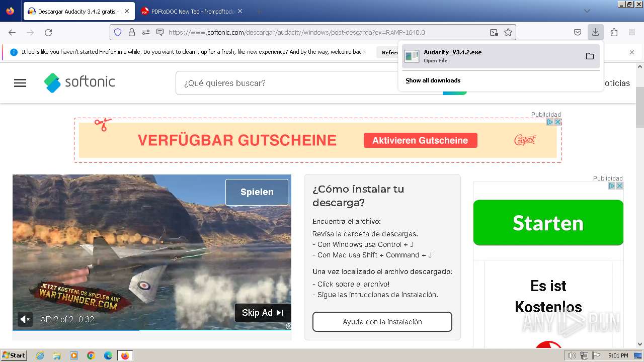Click the Noticias navigation link

[616, 83]
